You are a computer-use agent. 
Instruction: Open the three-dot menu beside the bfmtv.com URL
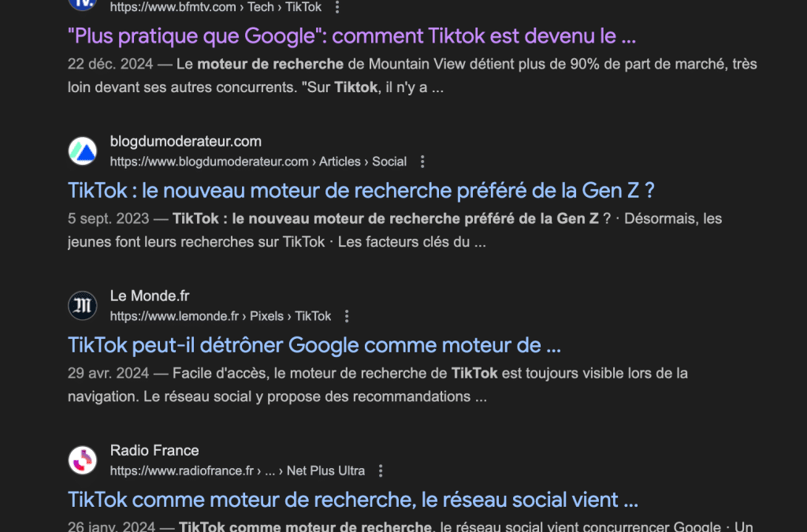tap(337, 7)
